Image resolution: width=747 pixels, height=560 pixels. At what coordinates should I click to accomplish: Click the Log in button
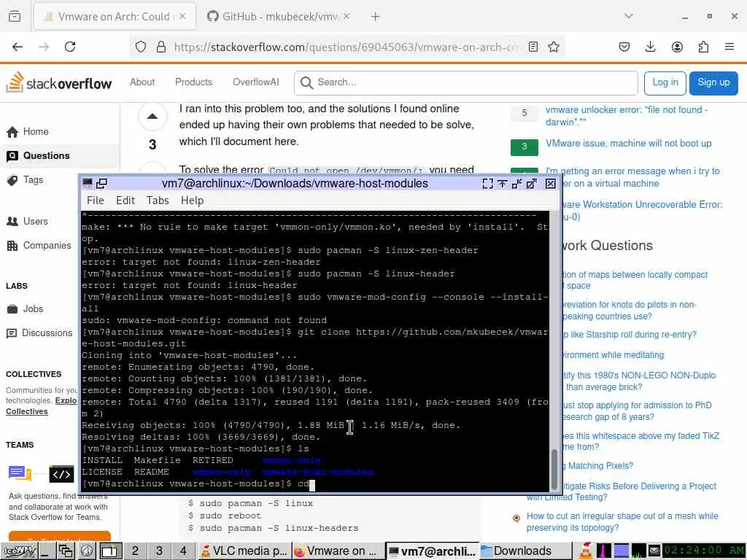(665, 83)
